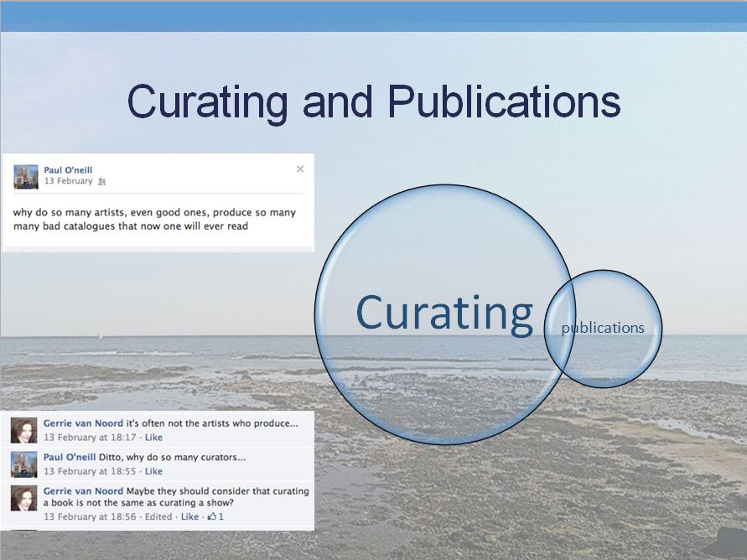747x560 pixels.
Task: Click the slide title "Curating and Publications"
Action: pyautogui.click(x=374, y=101)
